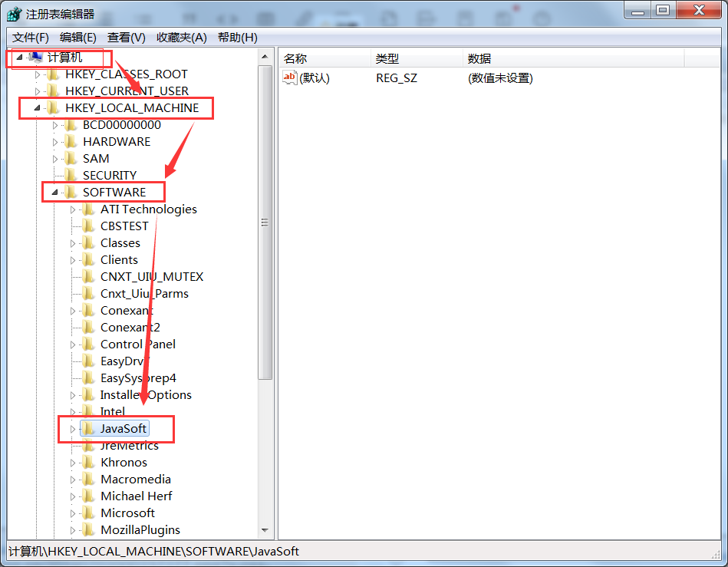The width and height of the screenshot is (728, 567).
Task: Expand the HARDWARE key triangle
Action: [55, 142]
